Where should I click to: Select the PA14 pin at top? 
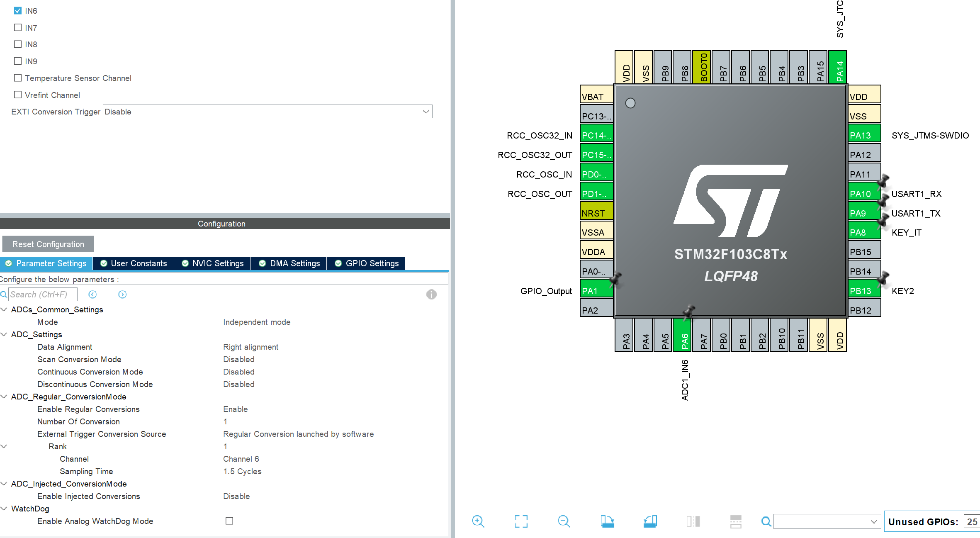click(x=837, y=67)
